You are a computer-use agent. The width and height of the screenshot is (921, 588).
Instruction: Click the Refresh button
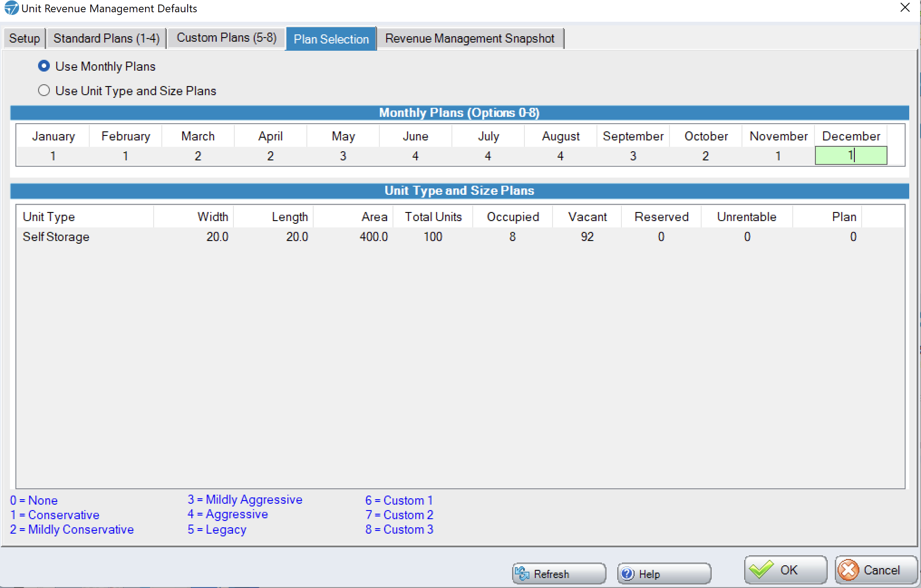[x=559, y=574]
